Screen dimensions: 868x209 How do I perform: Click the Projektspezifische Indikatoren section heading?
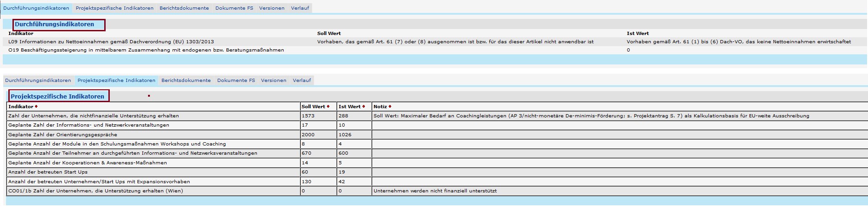pyautogui.click(x=58, y=96)
